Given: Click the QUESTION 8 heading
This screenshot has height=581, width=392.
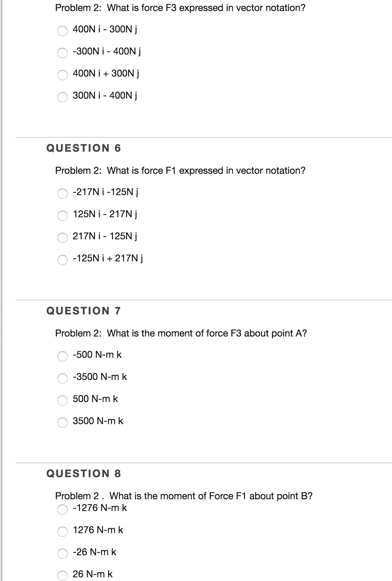Looking at the screenshot, I should pos(84,473).
